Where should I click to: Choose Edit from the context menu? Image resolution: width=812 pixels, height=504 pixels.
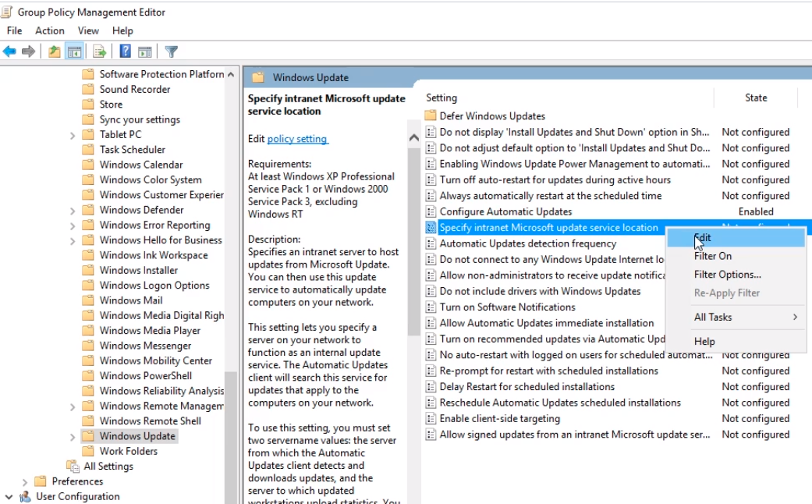tap(736, 238)
